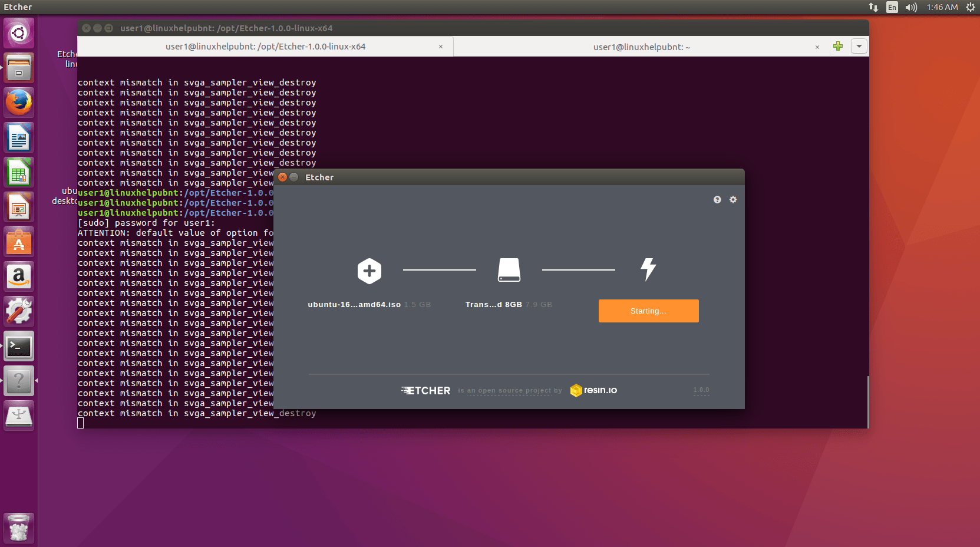Click the Starting... flash button

pos(649,311)
